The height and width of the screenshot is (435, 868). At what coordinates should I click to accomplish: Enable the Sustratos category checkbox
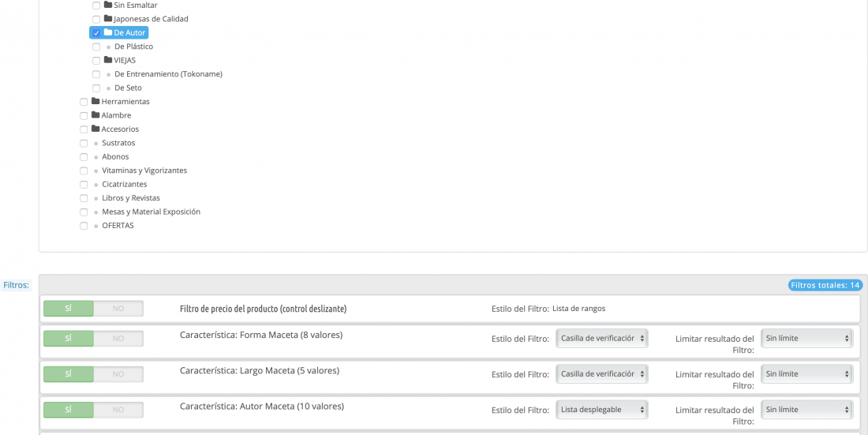click(x=84, y=144)
